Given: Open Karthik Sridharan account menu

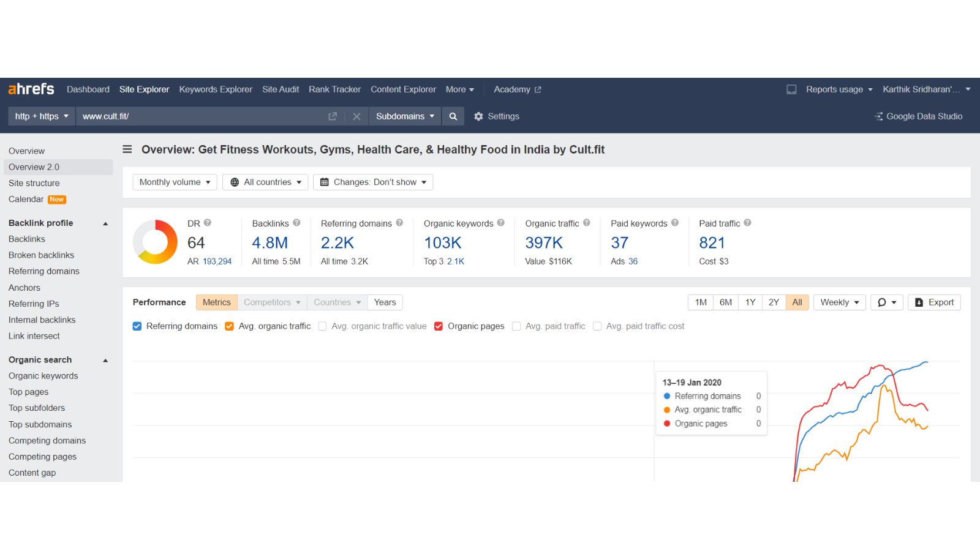Looking at the screenshot, I should point(927,89).
